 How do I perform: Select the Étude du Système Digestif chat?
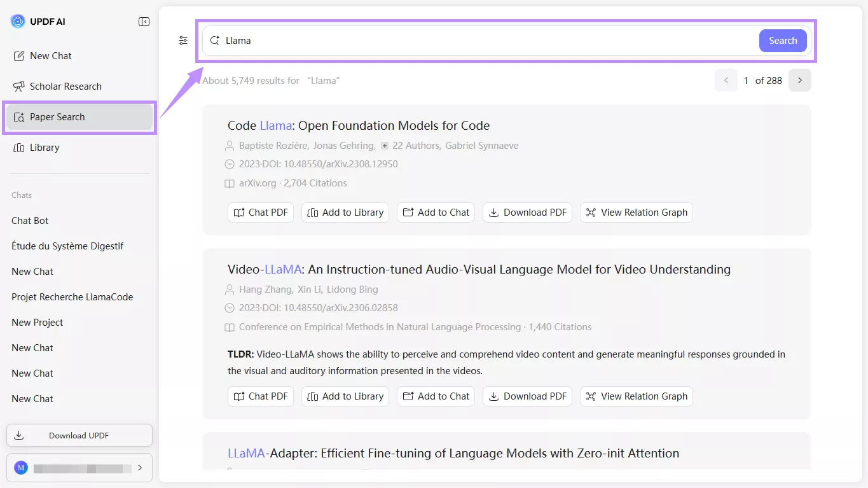(x=67, y=246)
